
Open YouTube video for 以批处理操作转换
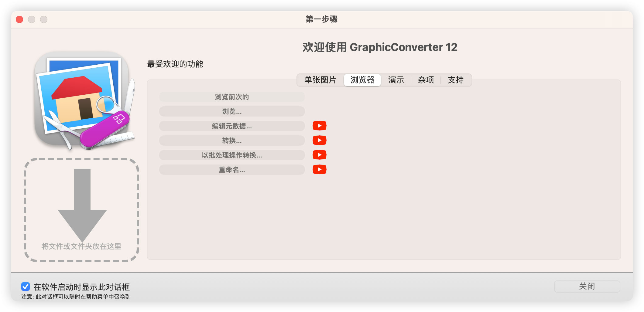click(x=320, y=155)
